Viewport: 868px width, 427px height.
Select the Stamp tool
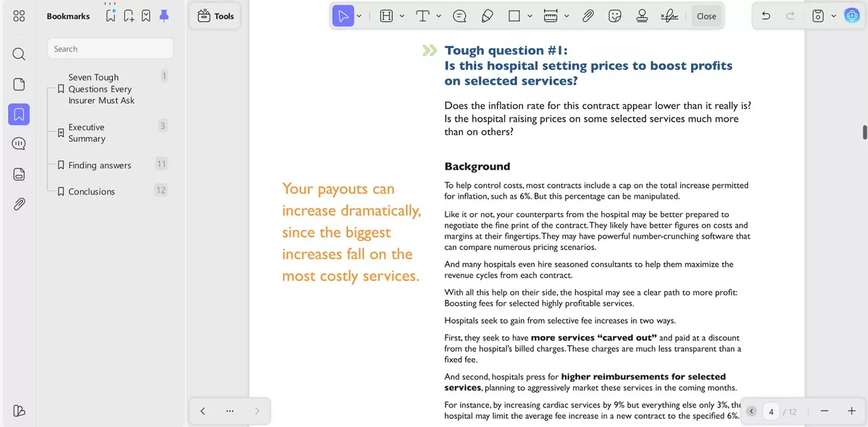coord(642,15)
